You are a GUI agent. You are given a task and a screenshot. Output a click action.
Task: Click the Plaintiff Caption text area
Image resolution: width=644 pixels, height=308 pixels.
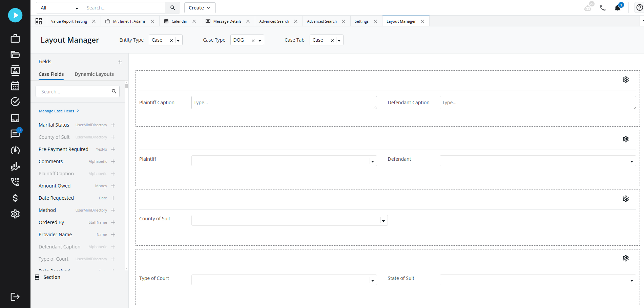[x=284, y=103]
